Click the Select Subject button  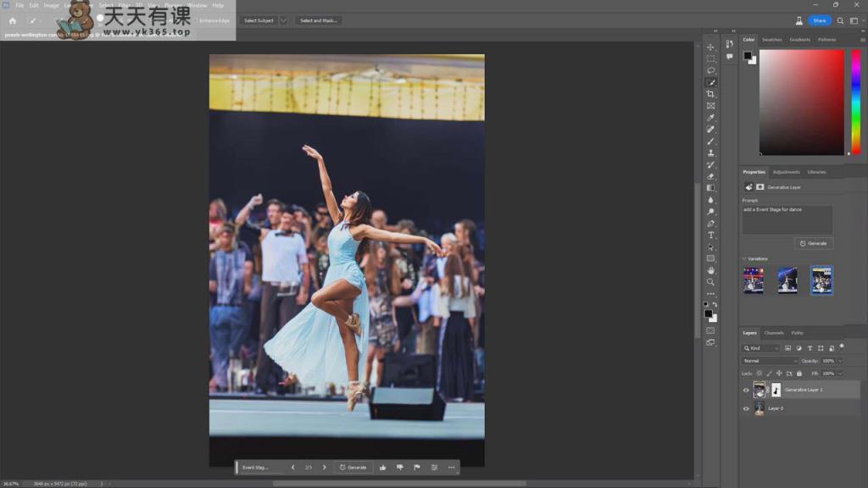tap(259, 20)
